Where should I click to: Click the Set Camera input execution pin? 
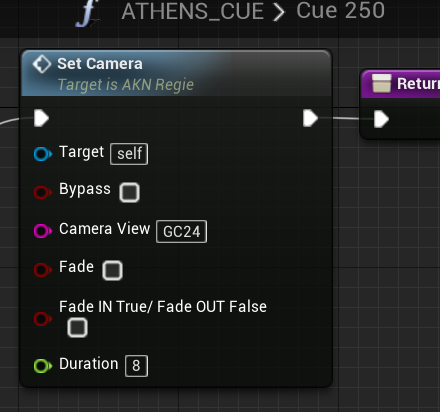tap(42, 118)
